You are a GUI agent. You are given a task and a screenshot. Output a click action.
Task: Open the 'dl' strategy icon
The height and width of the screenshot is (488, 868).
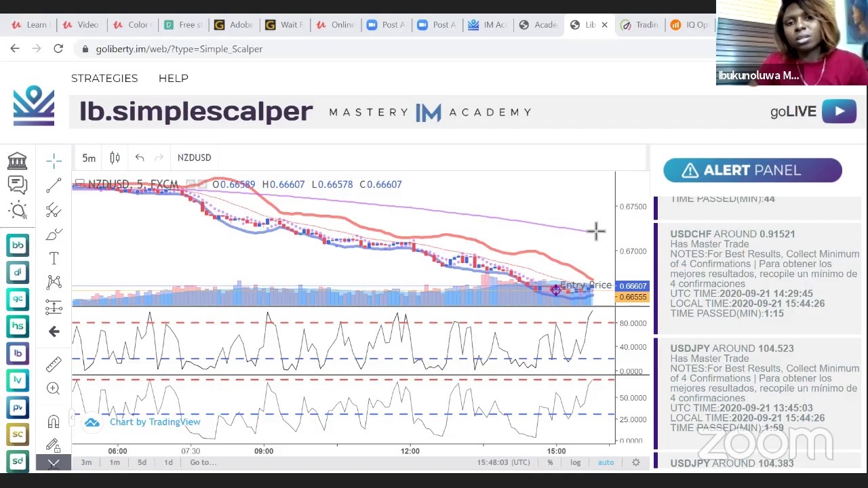click(18, 272)
